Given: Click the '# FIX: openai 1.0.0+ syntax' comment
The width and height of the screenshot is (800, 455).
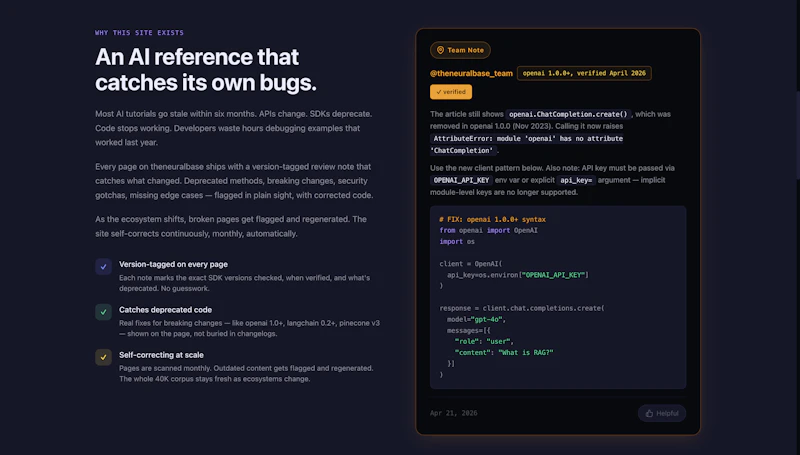Looking at the screenshot, I should coord(492,219).
